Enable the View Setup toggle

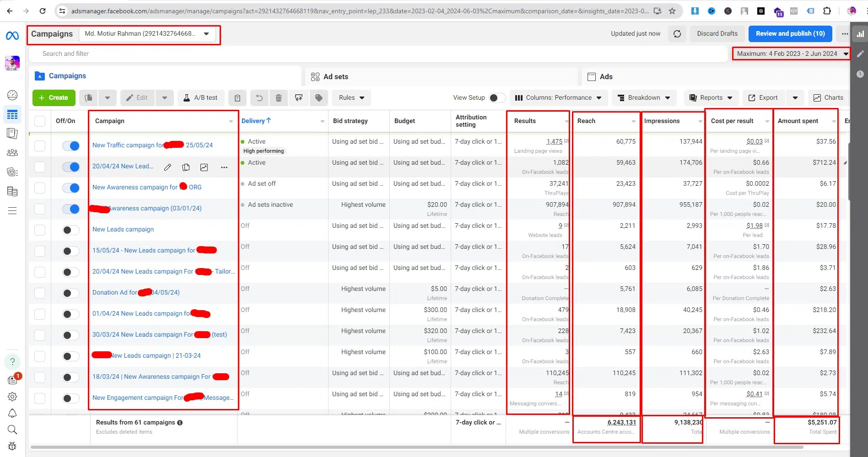[x=496, y=98]
